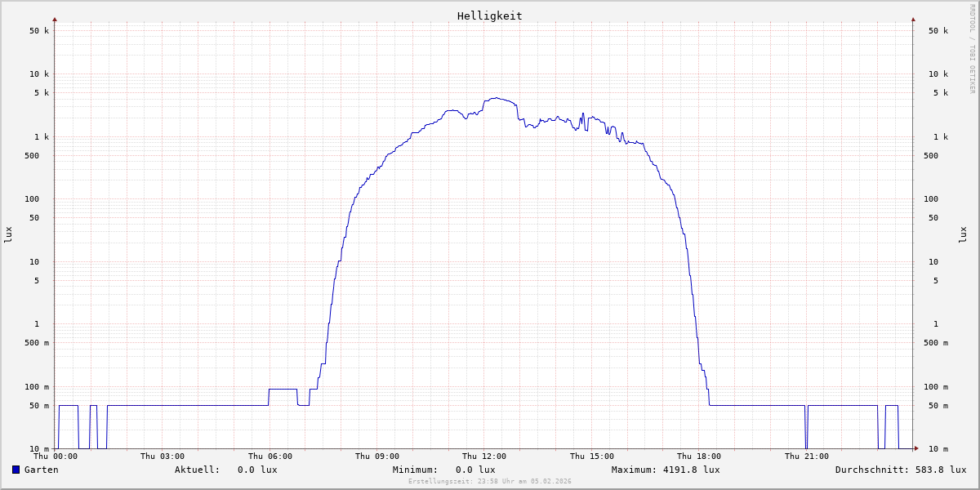The height and width of the screenshot is (490, 980).
Task: Click the left y-axis 50 k label
Action: (x=39, y=31)
